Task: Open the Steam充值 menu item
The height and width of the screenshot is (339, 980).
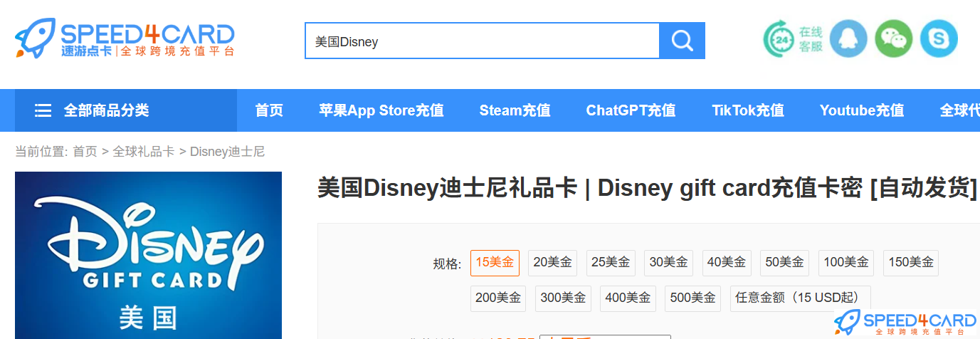Action: pyautogui.click(x=515, y=110)
